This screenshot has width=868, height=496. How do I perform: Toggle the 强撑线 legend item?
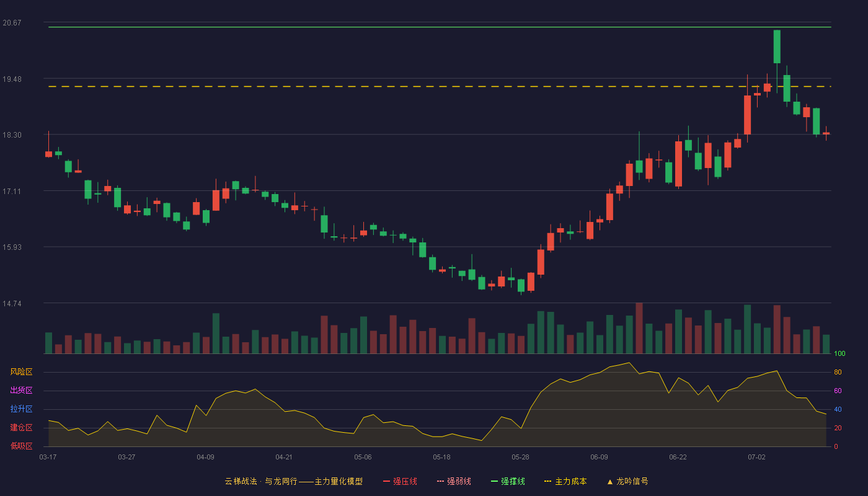click(x=508, y=481)
